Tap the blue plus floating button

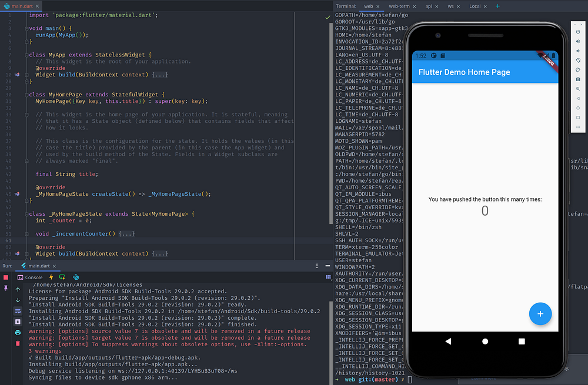tap(540, 314)
